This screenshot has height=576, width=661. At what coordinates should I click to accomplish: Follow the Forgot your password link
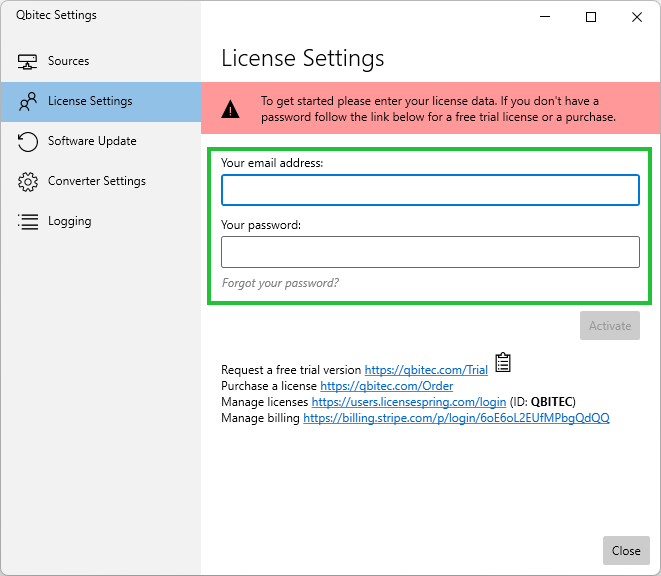[x=280, y=283]
